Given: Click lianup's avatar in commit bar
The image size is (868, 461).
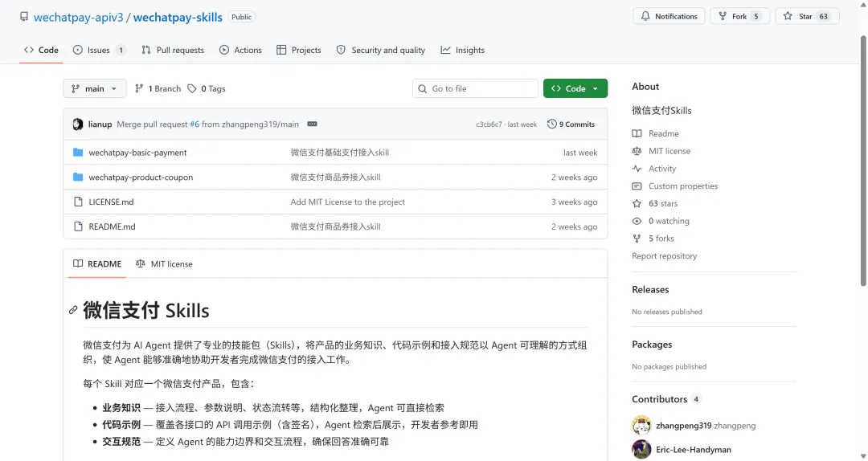Looking at the screenshot, I should 78,124.
